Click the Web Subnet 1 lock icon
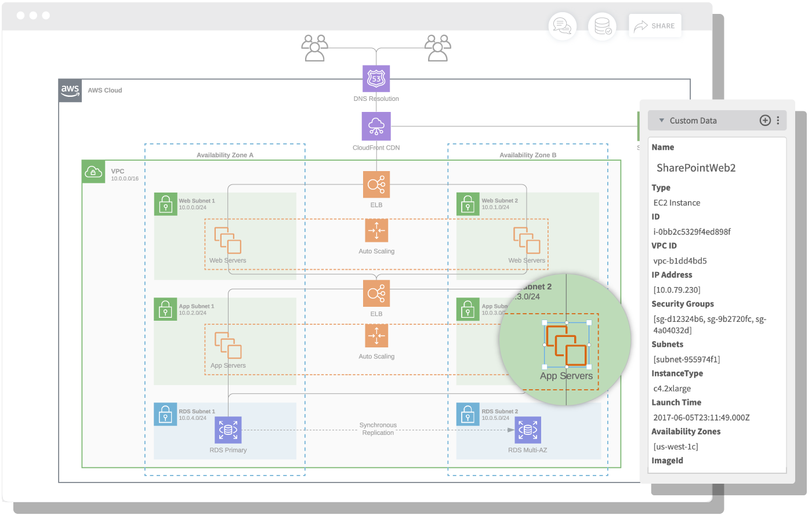This screenshot has width=812, height=515. 166,205
